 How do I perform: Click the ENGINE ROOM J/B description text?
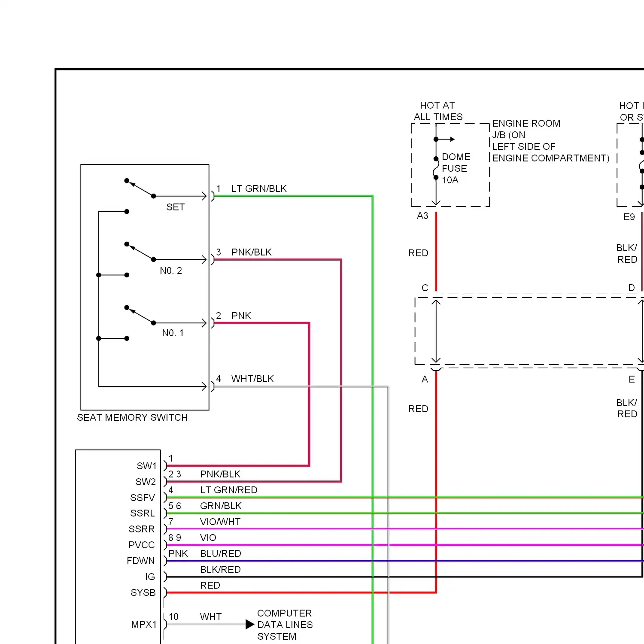point(550,141)
